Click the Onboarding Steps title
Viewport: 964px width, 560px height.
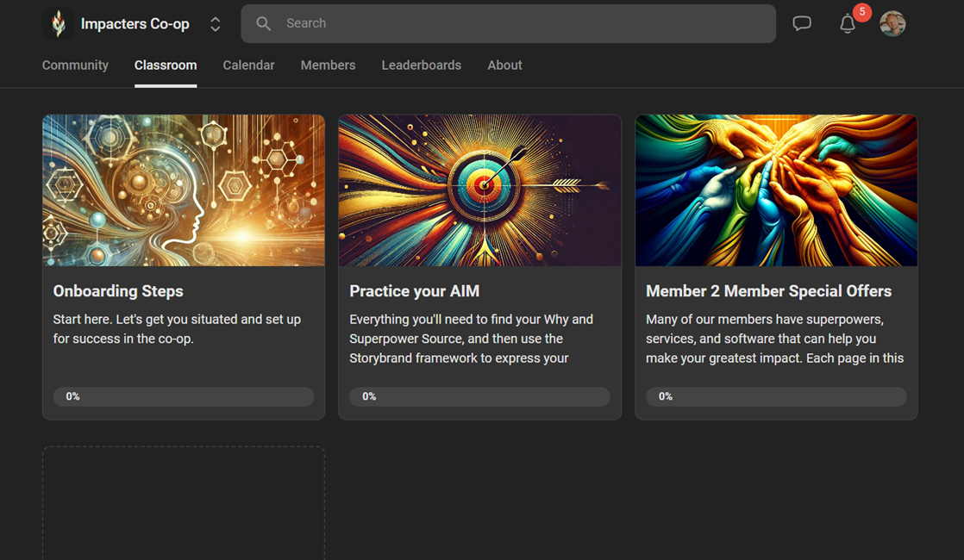point(118,291)
